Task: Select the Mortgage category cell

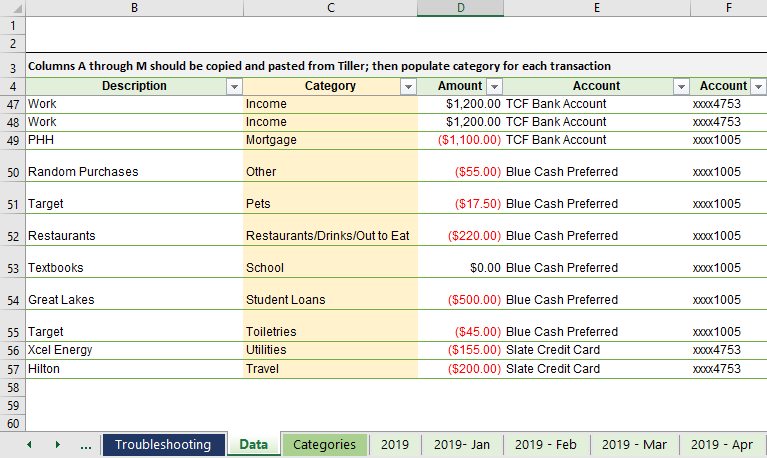Action: click(330, 140)
